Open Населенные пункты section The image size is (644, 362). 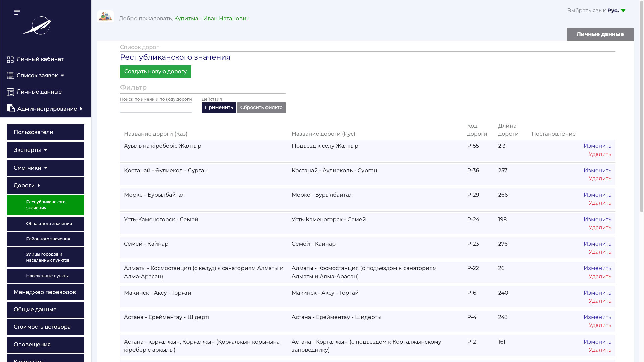[47, 276]
